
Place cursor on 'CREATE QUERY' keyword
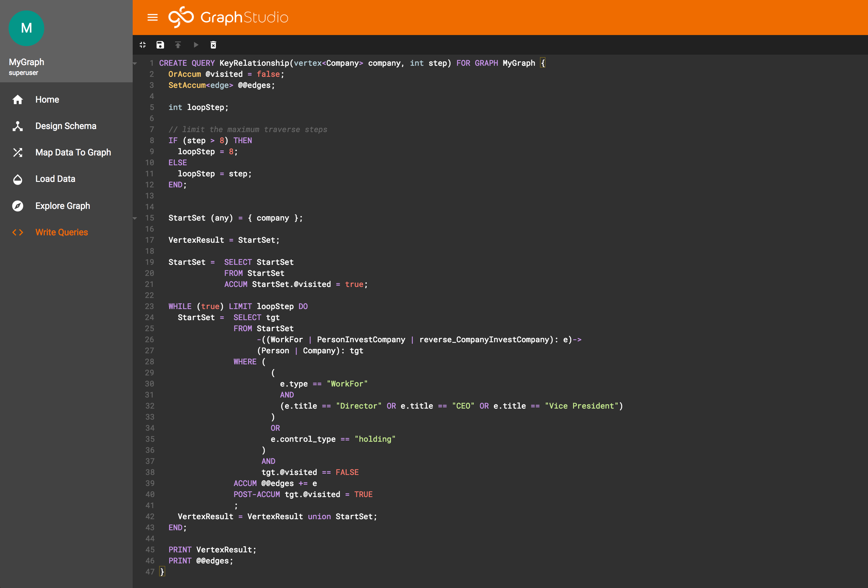tap(187, 63)
